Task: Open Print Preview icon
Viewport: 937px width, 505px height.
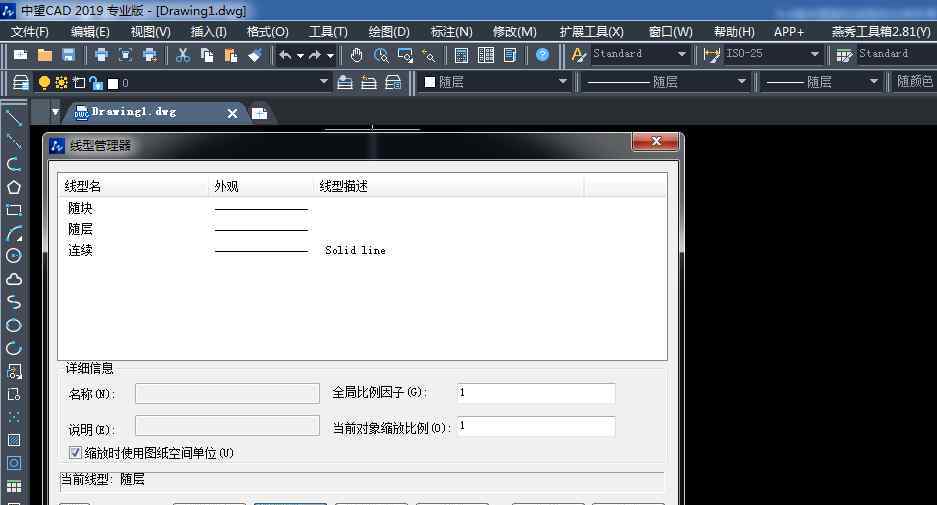Action: click(125, 55)
